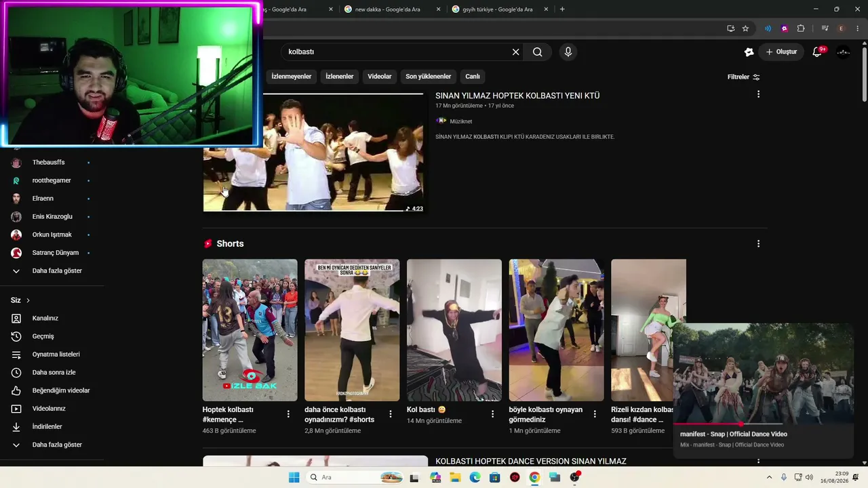Open volume control in system tray

pyautogui.click(x=809, y=477)
